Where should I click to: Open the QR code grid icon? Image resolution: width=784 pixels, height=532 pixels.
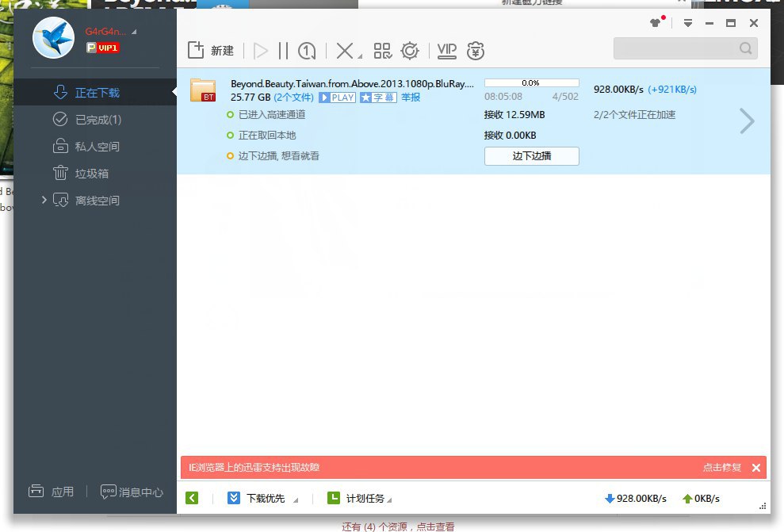(383, 51)
